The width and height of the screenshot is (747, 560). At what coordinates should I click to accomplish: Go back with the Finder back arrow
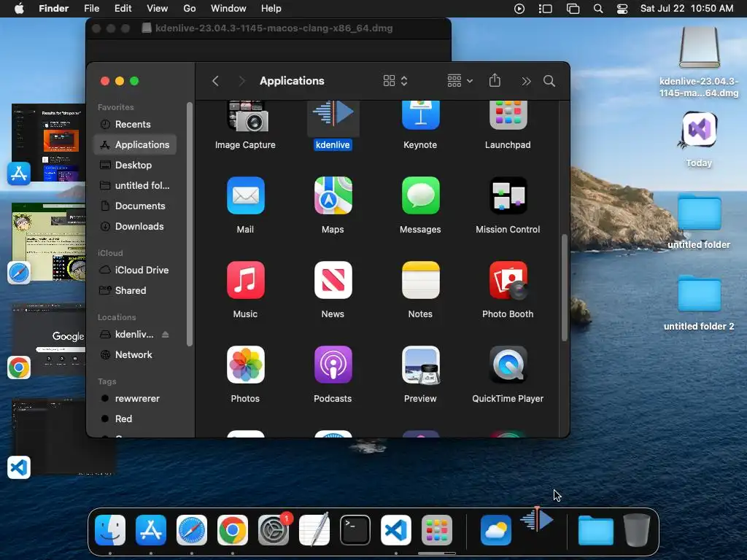pos(215,81)
